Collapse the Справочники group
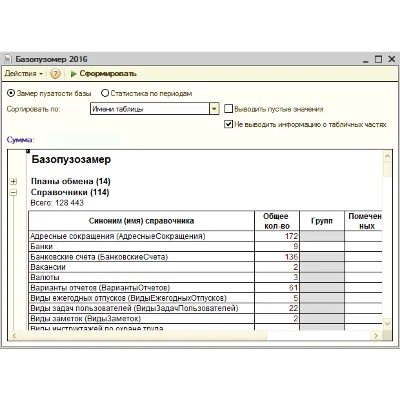400x400 pixels. tap(13, 193)
